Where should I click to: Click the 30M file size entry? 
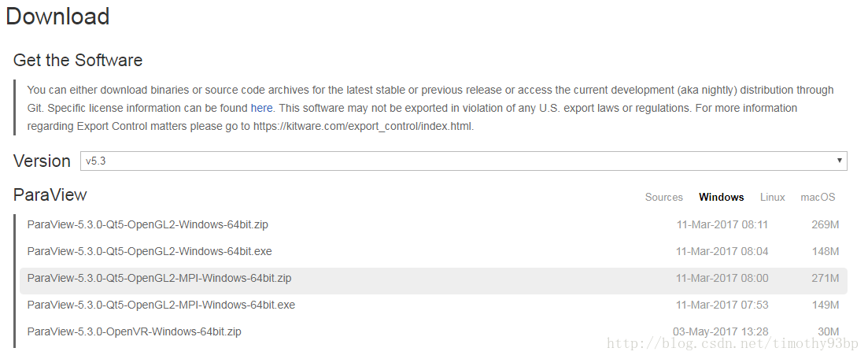828,331
